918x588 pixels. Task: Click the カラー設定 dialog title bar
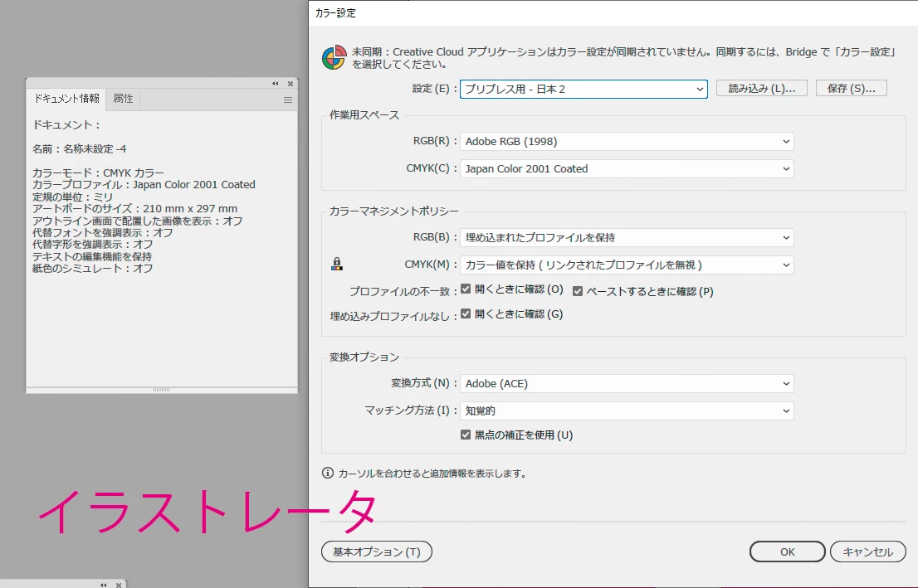click(x=613, y=13)
